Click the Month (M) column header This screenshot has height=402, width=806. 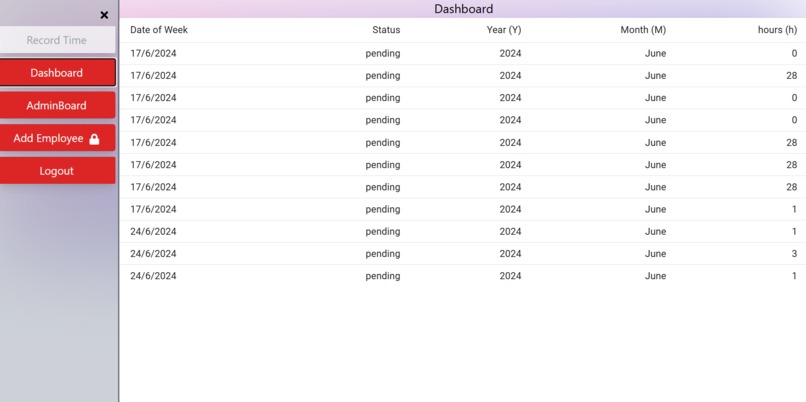pyautogui.click(x=643, y=30)
